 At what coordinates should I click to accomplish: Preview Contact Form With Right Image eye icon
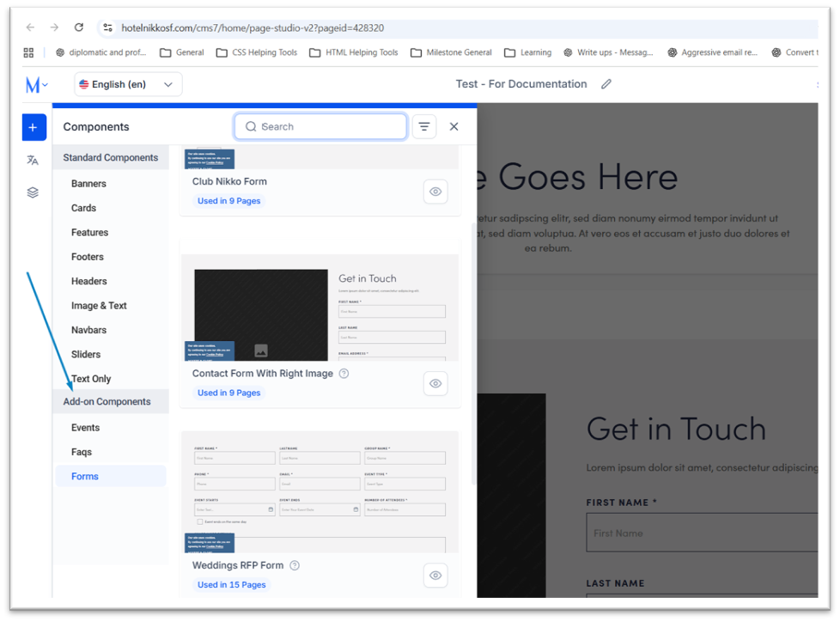435,383
